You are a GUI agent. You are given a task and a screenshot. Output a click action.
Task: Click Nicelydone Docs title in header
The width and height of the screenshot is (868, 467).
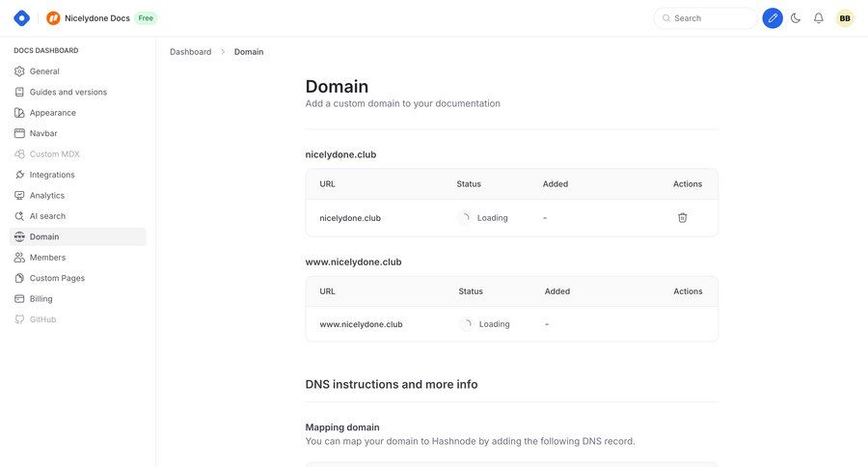[x=96, y=18]
